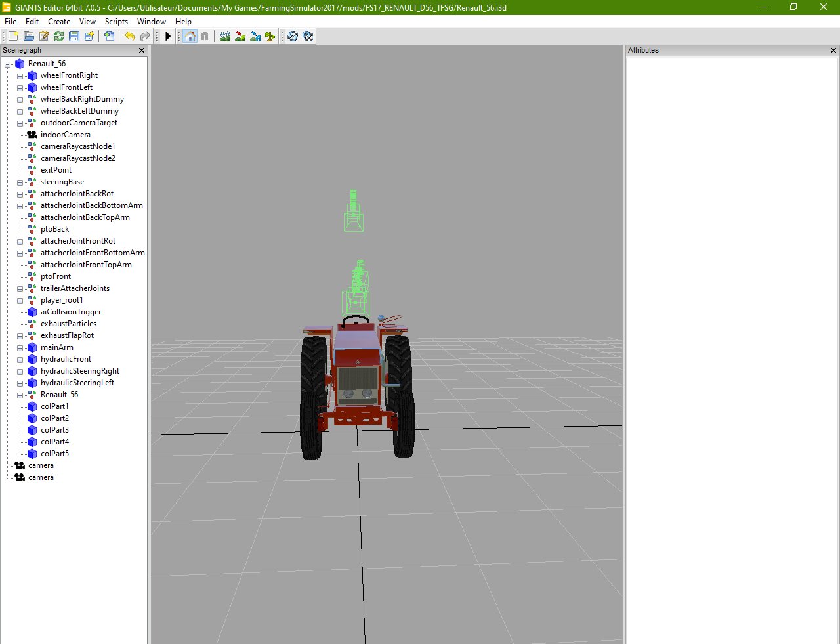Collapse the root Renault_56 node
840x644 pixels.
[8, 64]
